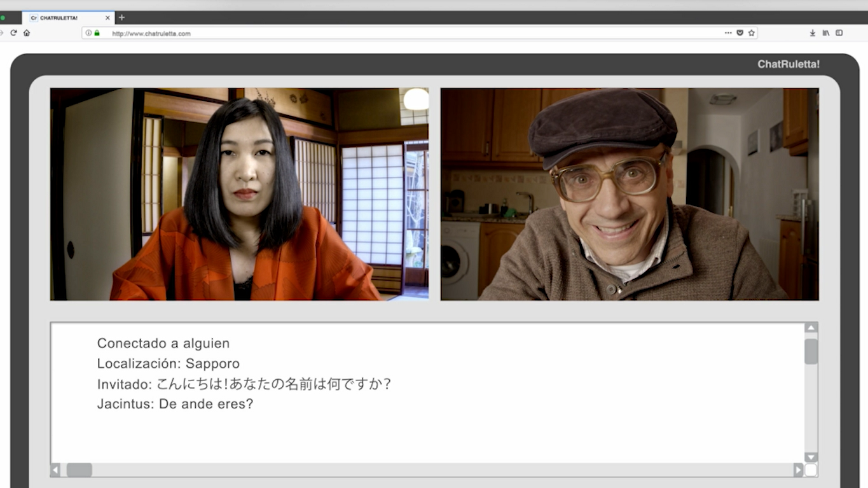Toggle the browser sidebar view
Viewport: 868px width, 488px height.
click(839, 33)
